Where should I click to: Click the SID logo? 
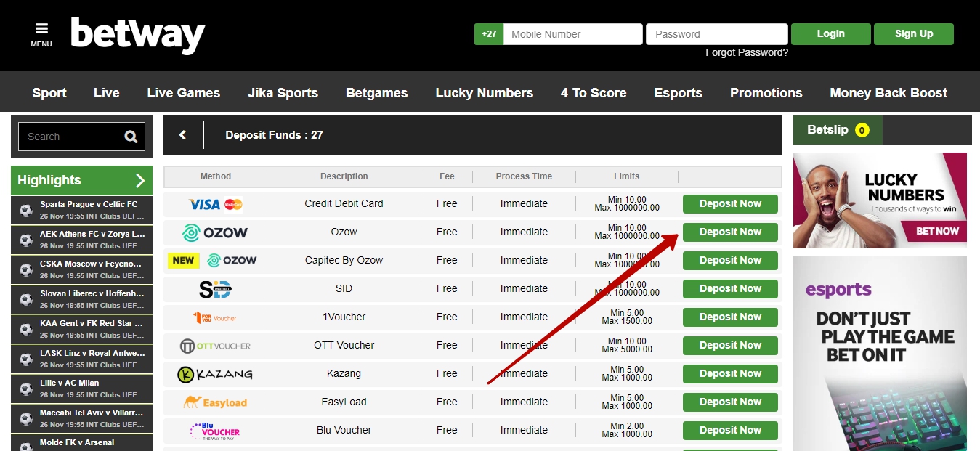point(215,288)
